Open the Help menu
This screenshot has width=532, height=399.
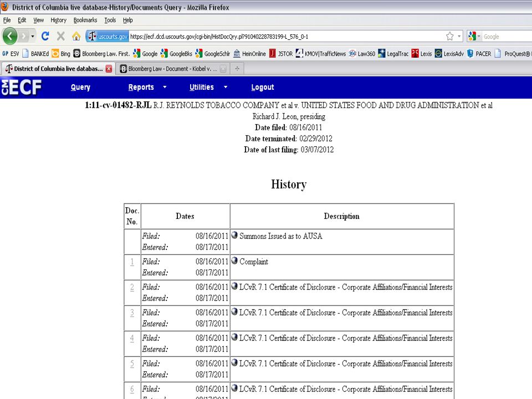127,20
